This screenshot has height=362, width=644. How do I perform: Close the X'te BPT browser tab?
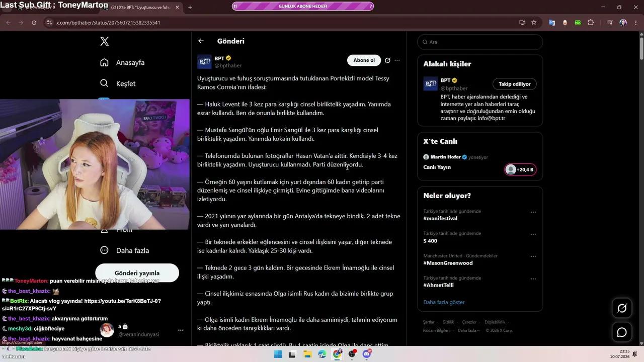[177, 8]
